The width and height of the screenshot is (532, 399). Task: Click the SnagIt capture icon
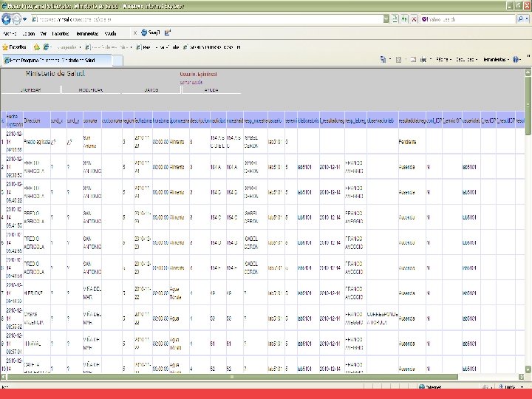tap(150, 33)
